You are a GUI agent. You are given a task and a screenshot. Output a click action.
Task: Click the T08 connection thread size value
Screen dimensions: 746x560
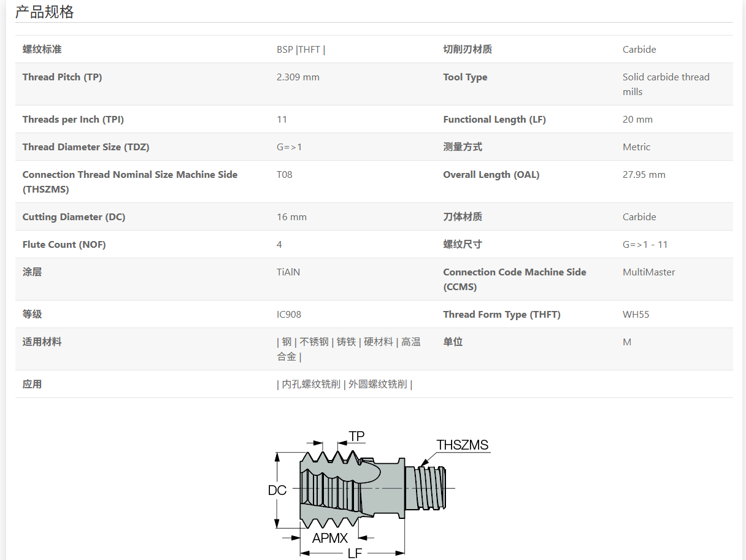click(285, 174)
